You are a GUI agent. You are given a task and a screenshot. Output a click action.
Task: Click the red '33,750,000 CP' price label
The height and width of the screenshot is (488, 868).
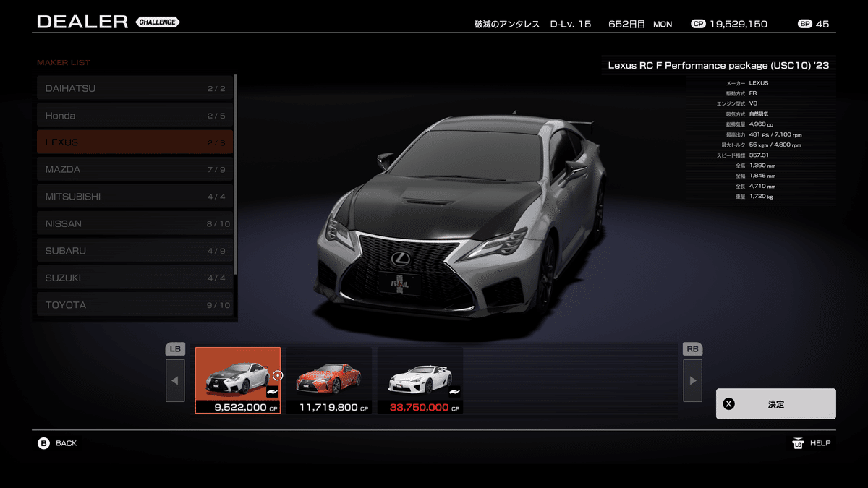425,408
